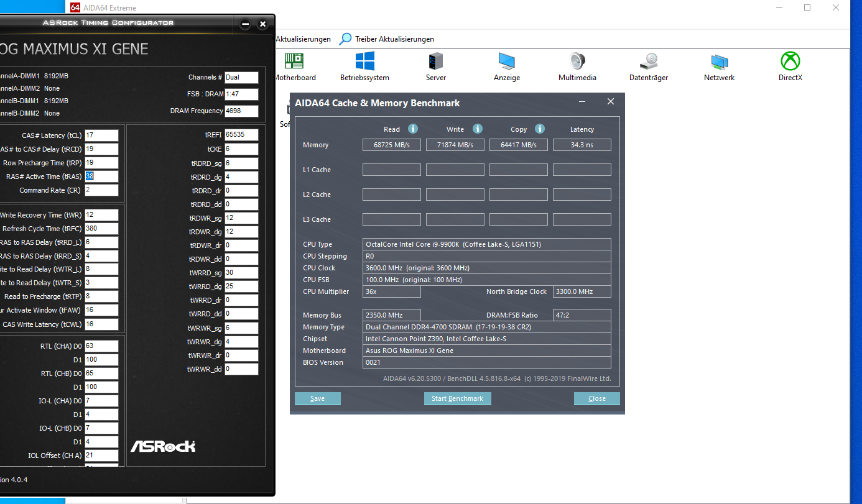Screen dimensions: 862x504
Task: Open Treiber Aktualisierungen toolbar link
Action: pos(394,39)
